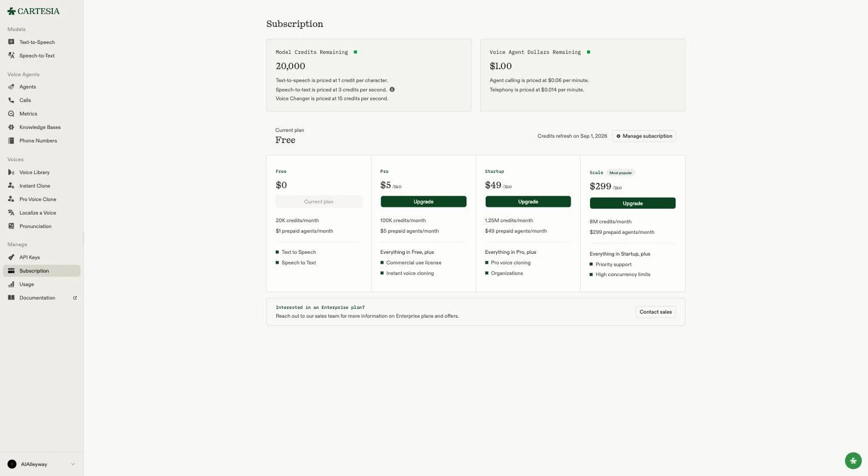This screenshot has height=476, width=868.
Task: Open the Documentation link
Action: click(42, 298)
